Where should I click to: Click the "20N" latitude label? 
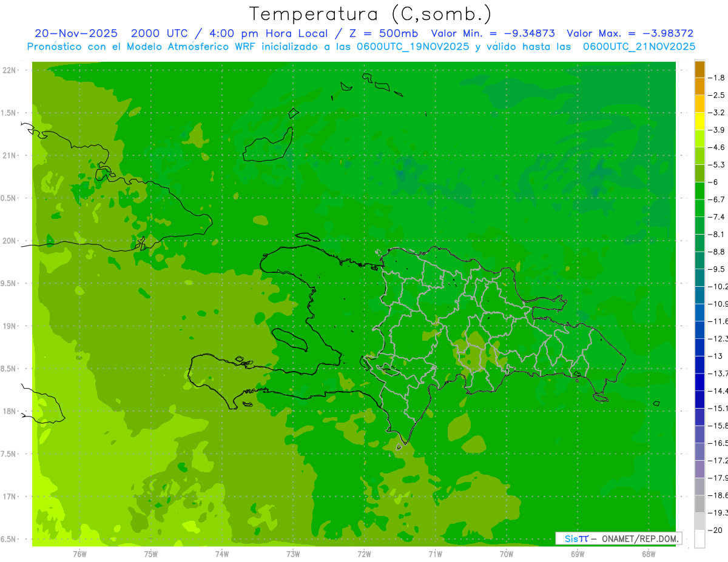pyautogui.click(x=9, y=241)
